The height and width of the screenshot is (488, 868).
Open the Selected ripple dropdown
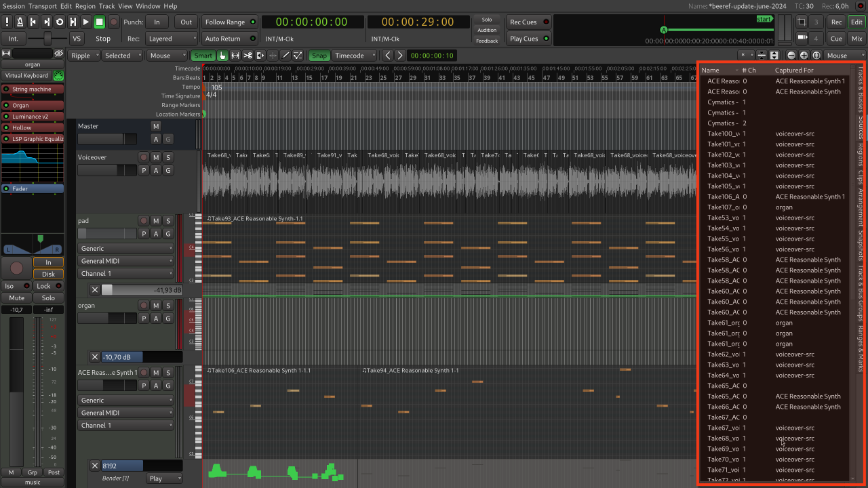pyautogui.click(x=122, y=56)
